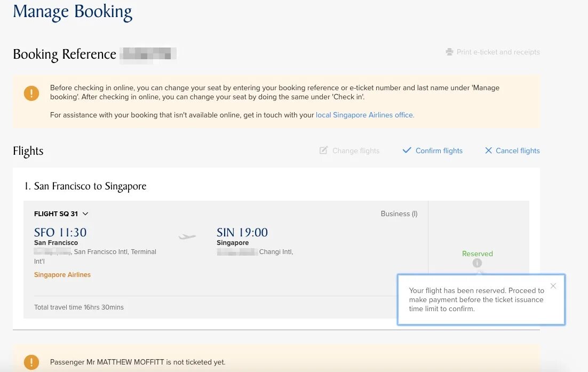
Task: Click the Manage Booking page title
Action: pyautogui.click(x=73, y=12)
